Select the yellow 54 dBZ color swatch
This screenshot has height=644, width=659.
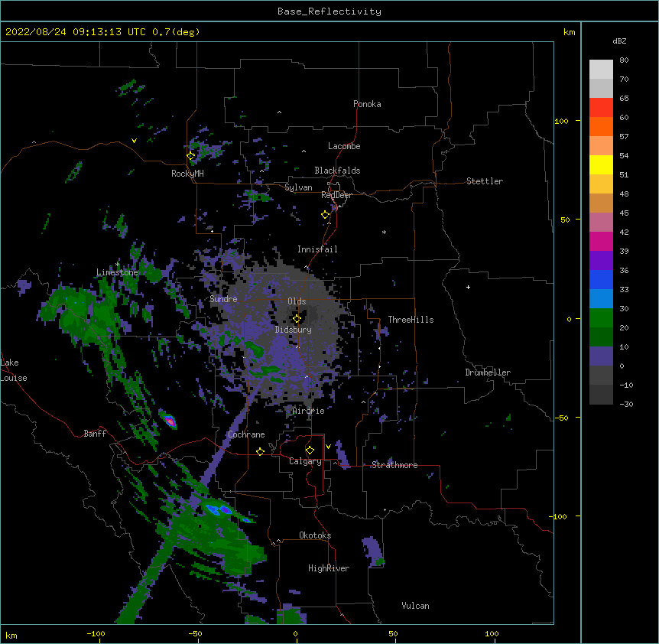click(601, 164)
